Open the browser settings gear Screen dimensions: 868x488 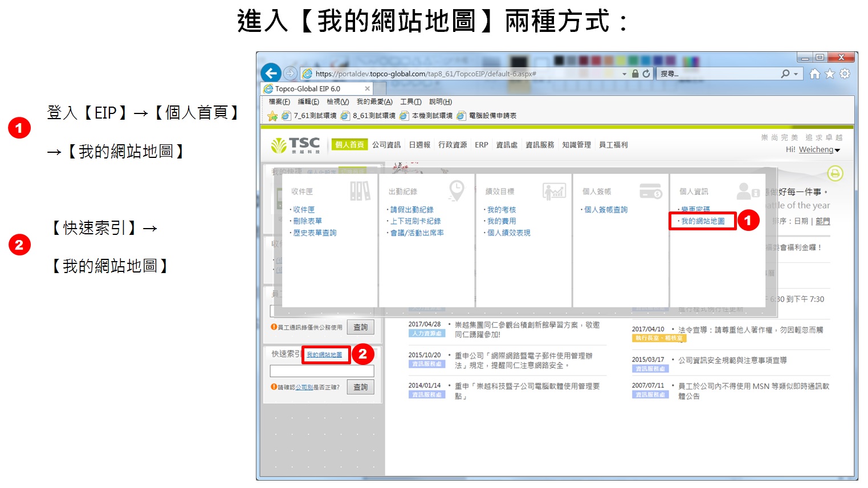[x=845, y=74]
